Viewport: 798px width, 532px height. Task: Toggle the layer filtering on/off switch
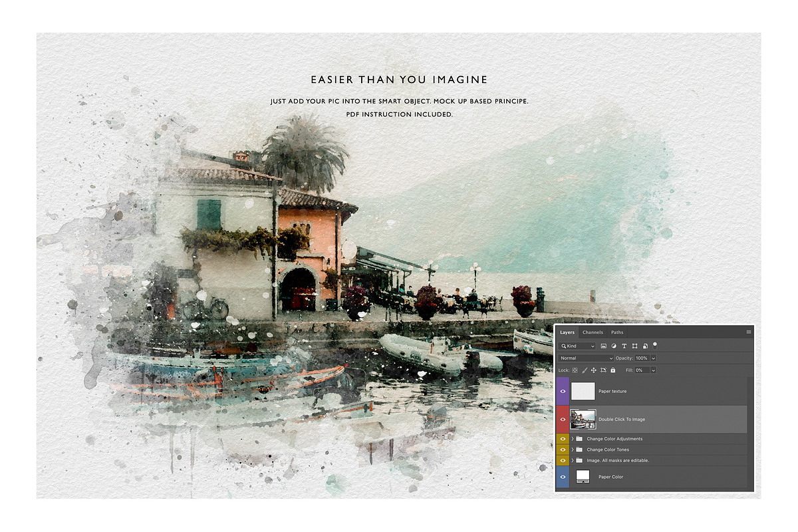point(655,344)
